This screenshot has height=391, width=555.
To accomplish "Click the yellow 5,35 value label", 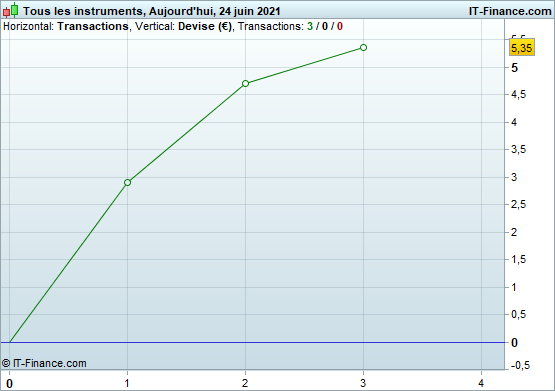I will coord(521,48).
